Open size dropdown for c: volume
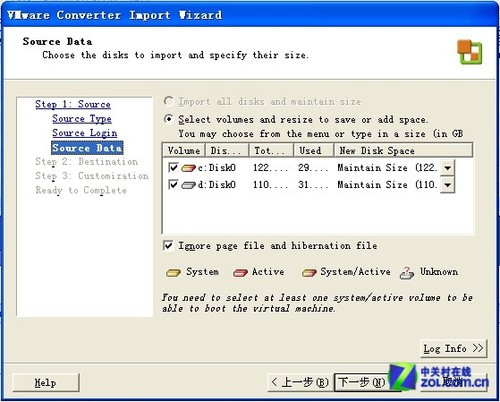Image resolution: width=500 pixels, height=402 pixels. pos(447,168)
